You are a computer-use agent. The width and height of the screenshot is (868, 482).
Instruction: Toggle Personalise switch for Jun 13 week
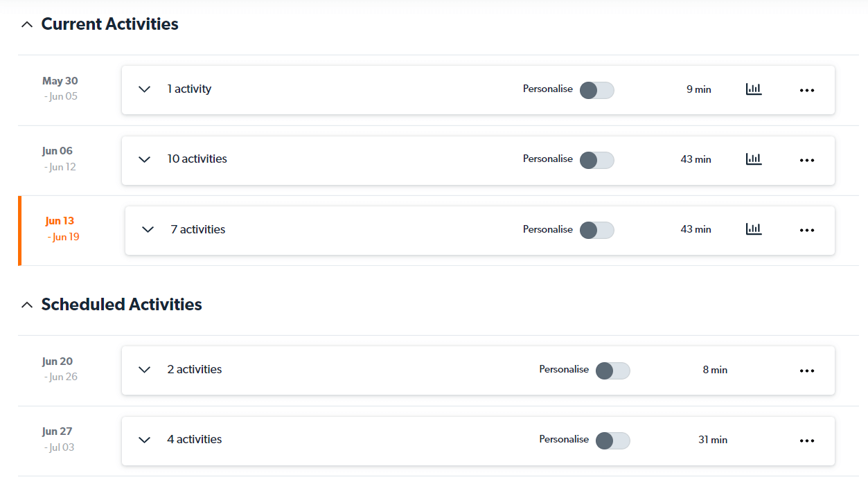[596, 230]
